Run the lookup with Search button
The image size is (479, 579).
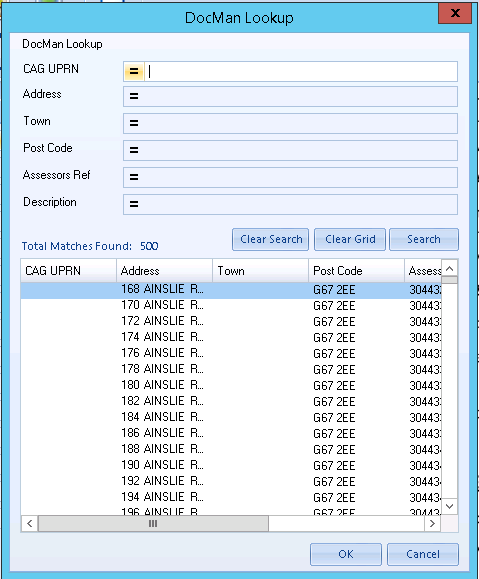coord(424,239)
